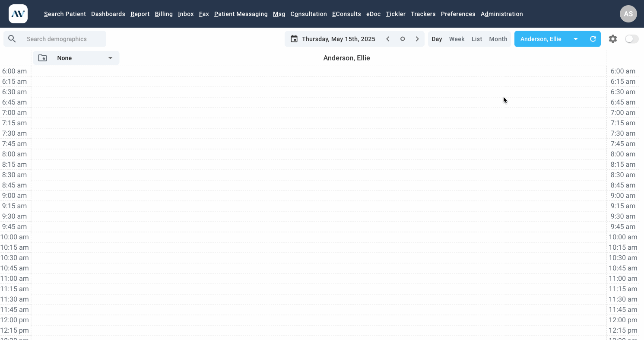Click the left 7:00 am time label
The width and height of the screenshot is (644, 340).
point(14,113)
